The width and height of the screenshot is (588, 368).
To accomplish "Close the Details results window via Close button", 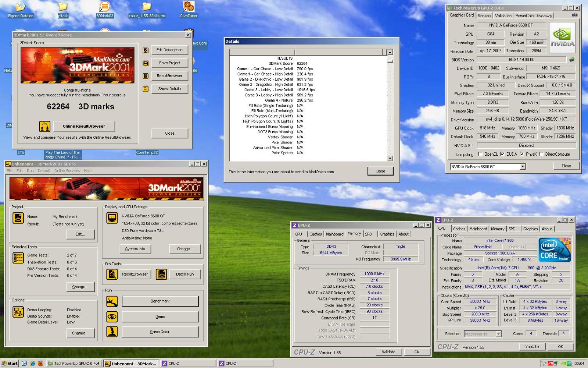I will click(x=380, y=171).
